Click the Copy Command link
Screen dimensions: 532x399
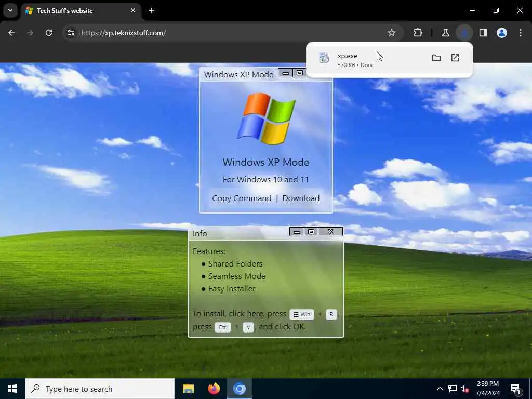point(242,198)
